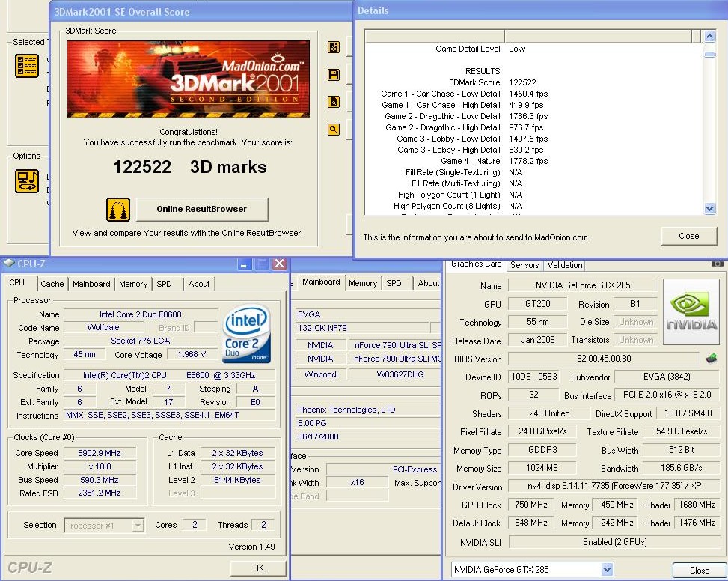
Task: Click the BIOS Version field 62.00.45.00.80
Action: tap(604, 359)
